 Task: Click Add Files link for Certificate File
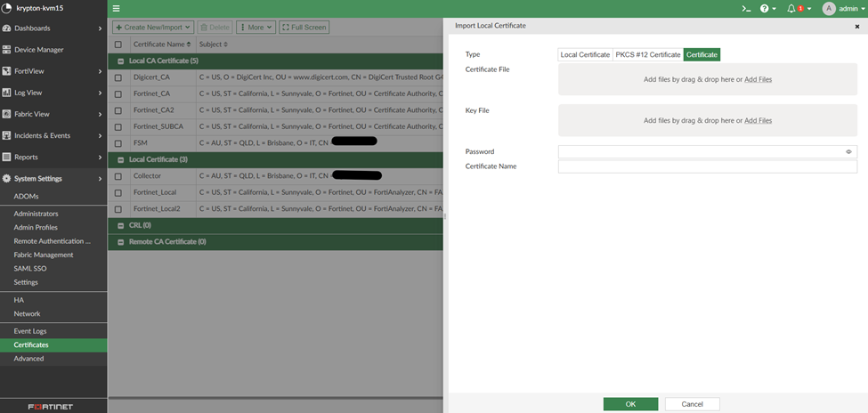(758, 80)
